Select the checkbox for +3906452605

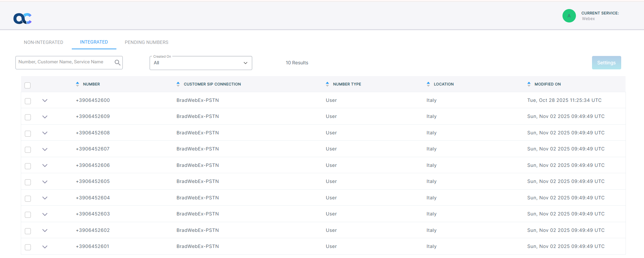coord(28,182)
